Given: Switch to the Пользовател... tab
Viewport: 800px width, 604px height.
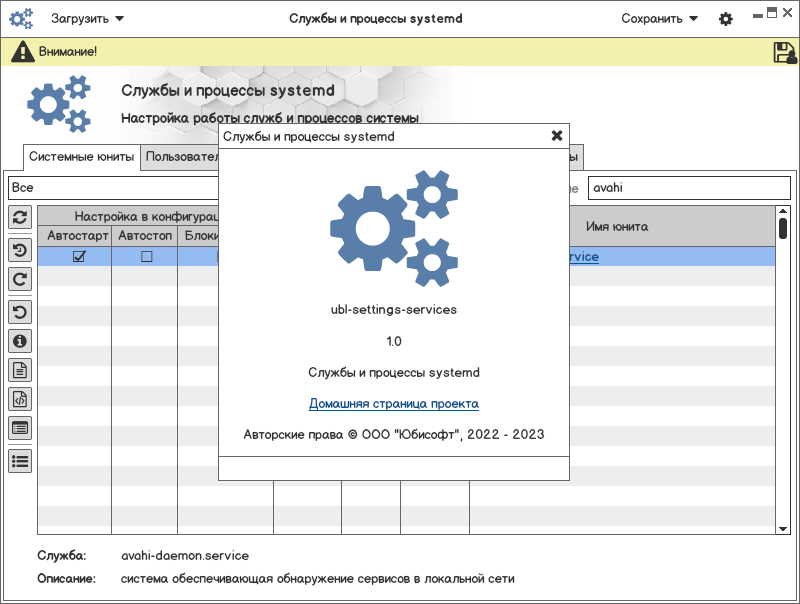Looking at the screenshot, I should pos(181,157).
